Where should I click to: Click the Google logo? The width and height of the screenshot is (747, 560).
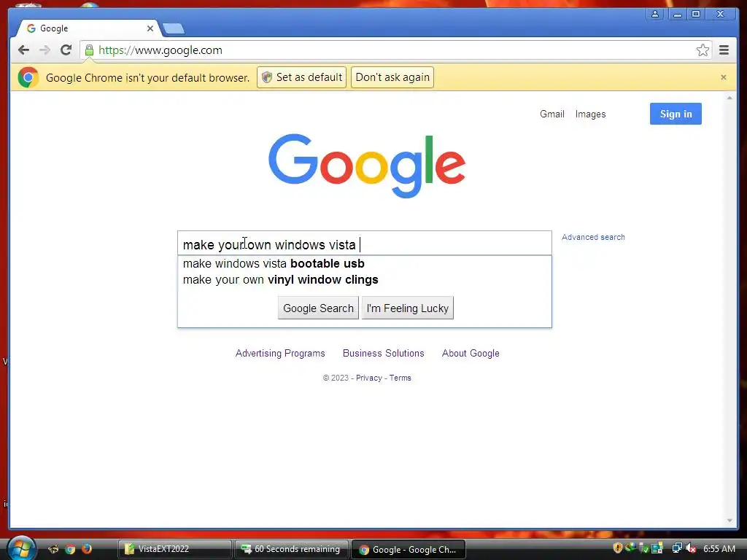click(367, 166)
